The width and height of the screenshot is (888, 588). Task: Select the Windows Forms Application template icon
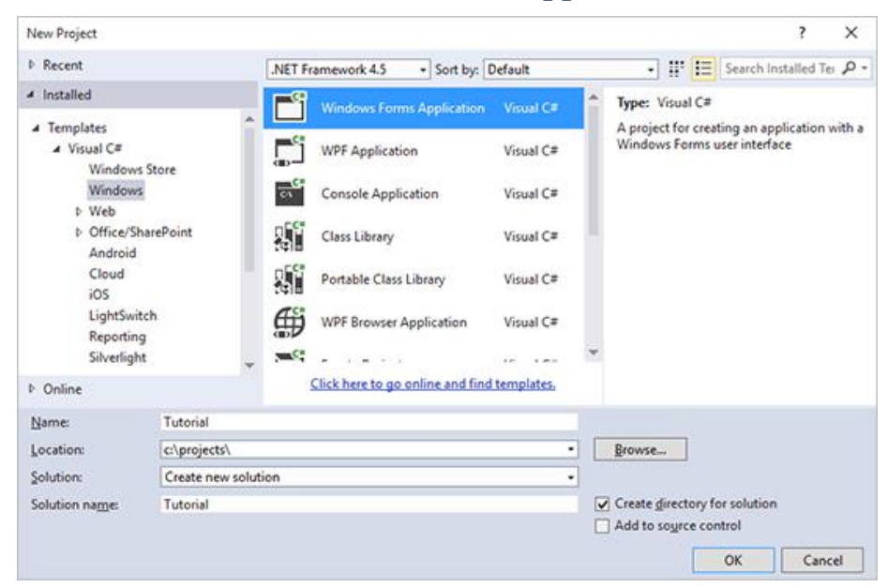[x=288, y=109]
